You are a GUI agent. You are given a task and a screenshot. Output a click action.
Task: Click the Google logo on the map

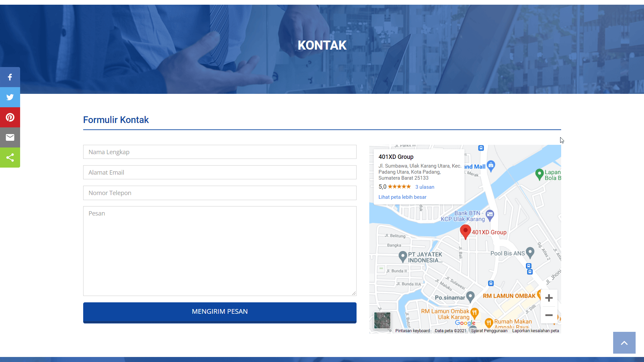click(465, 323)
